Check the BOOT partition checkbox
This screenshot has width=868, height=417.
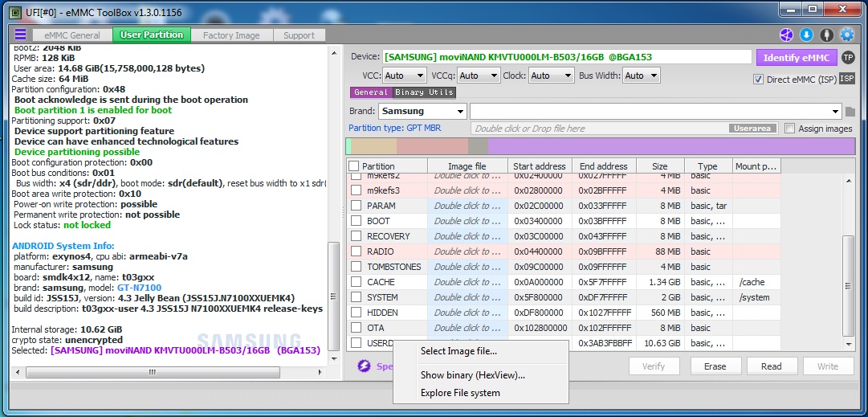tap(356, 221)
